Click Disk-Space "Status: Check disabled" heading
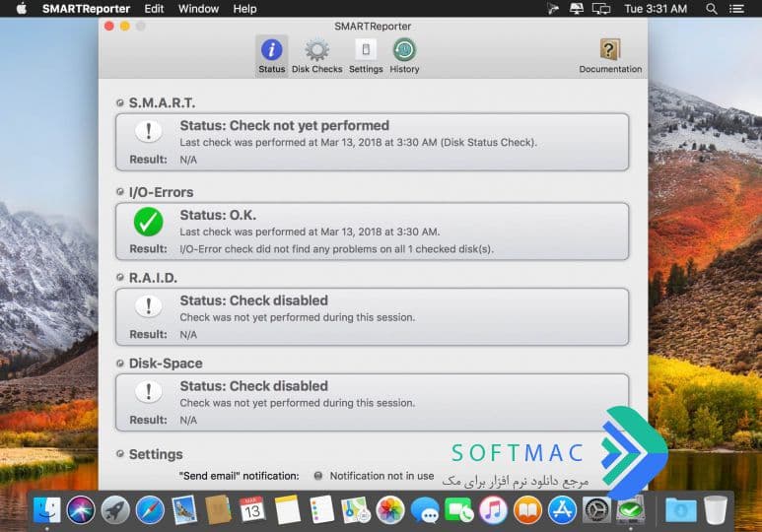 [253, 386]
